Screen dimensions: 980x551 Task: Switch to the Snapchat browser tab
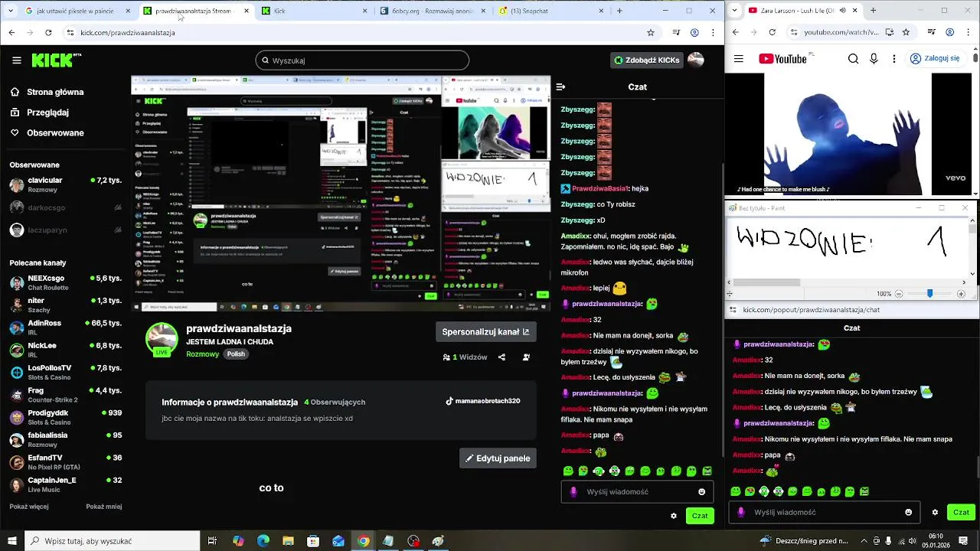[x=551, y=11]
